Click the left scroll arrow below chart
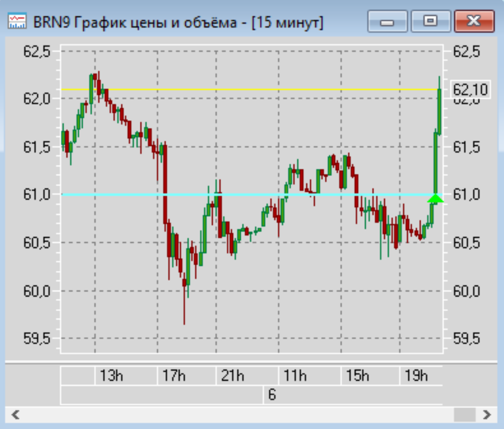 coord(15,414)
